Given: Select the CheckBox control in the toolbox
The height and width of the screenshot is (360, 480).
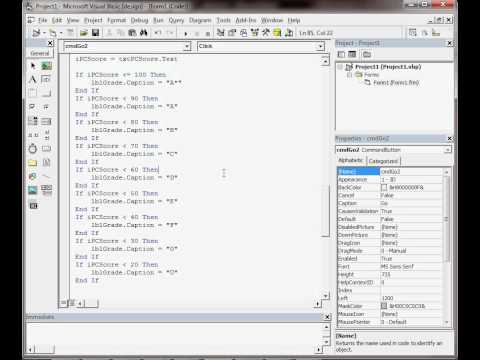Looking at the screenshot, I should (x=33, y=107).
